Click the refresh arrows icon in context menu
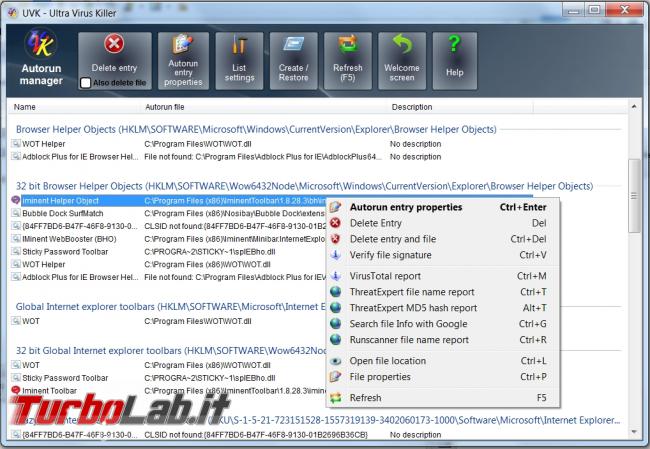 [x=335, y=398]
